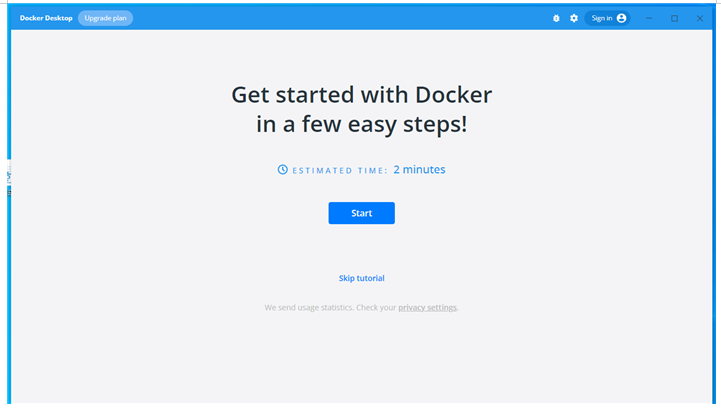Screen dimensions: 721x409
Task: Start the Docker tutorial
Action: [x=361, y=213]
